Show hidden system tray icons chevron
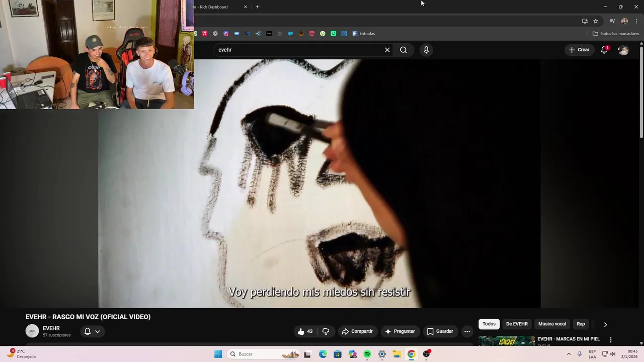The width and height of the screenshot is (644, 362). click(569, 354)
